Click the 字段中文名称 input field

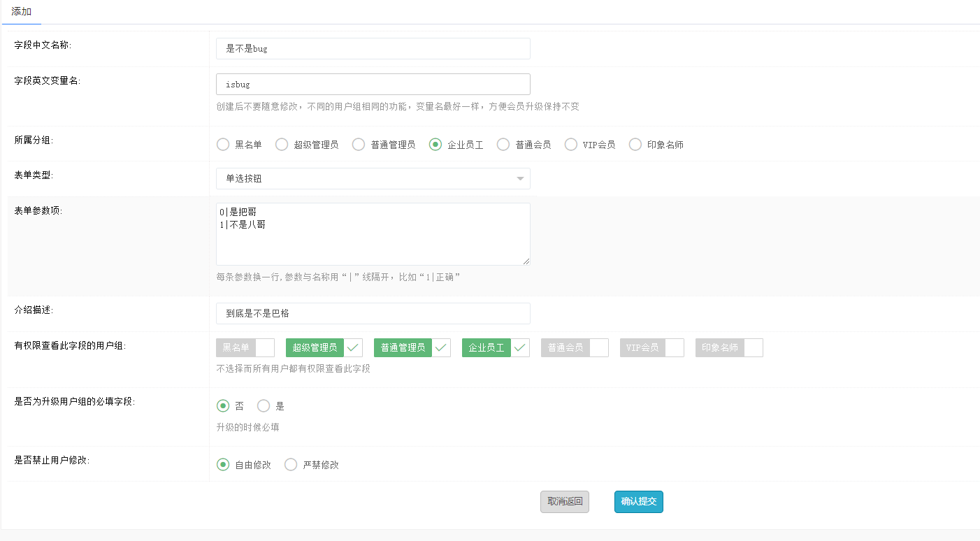pos(373,49)
